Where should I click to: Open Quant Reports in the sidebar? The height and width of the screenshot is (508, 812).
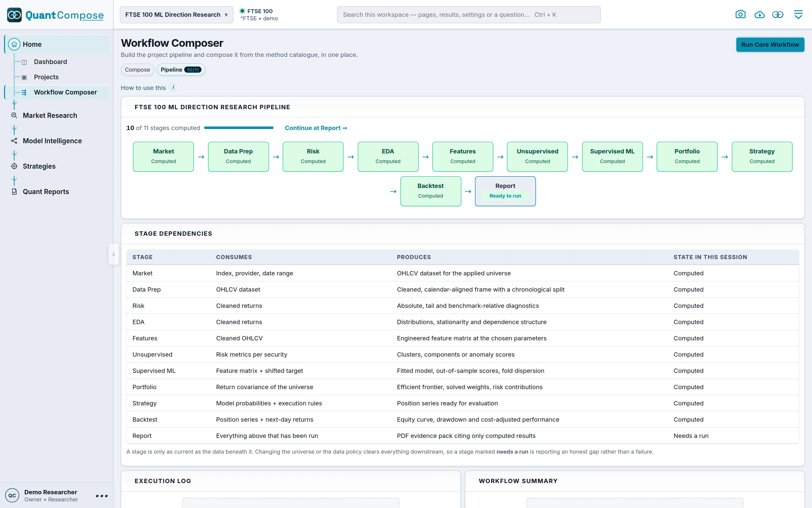[46, 192]
